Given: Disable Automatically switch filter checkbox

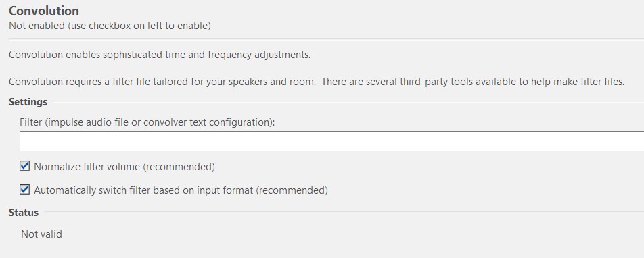Looking at the screenshot, I should pos(24,190).
